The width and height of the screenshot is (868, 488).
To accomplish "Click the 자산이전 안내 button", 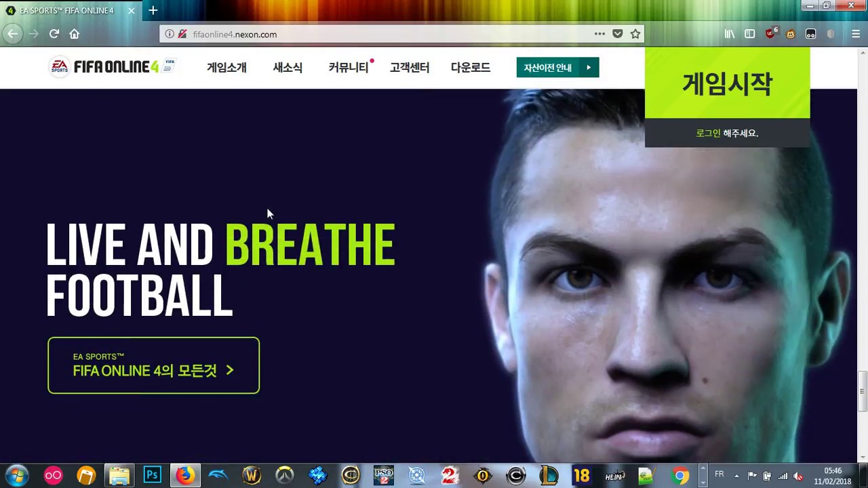I will (x=557, y=68).
